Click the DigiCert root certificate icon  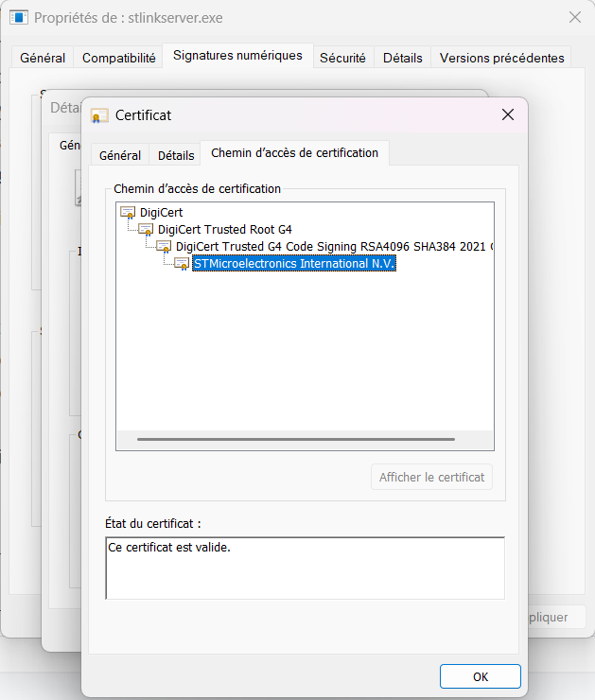[x=128, y=213]
